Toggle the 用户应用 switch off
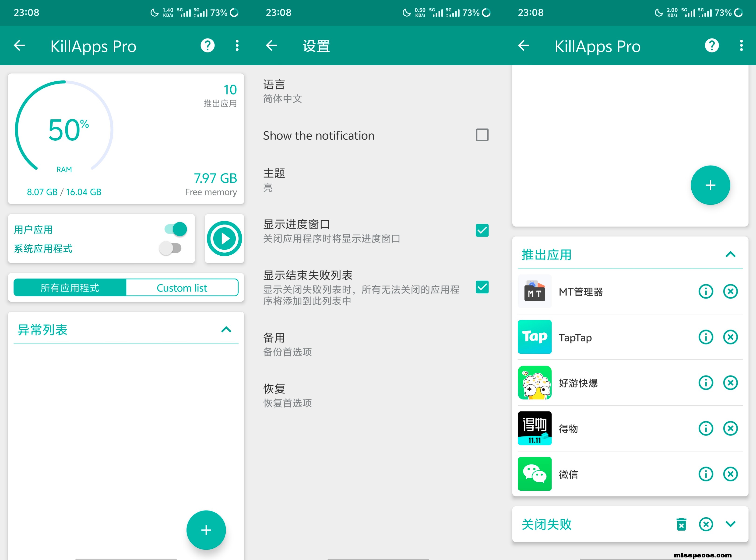Image resolution: width=756 pixels, height=560 pixels. (175, 229)
